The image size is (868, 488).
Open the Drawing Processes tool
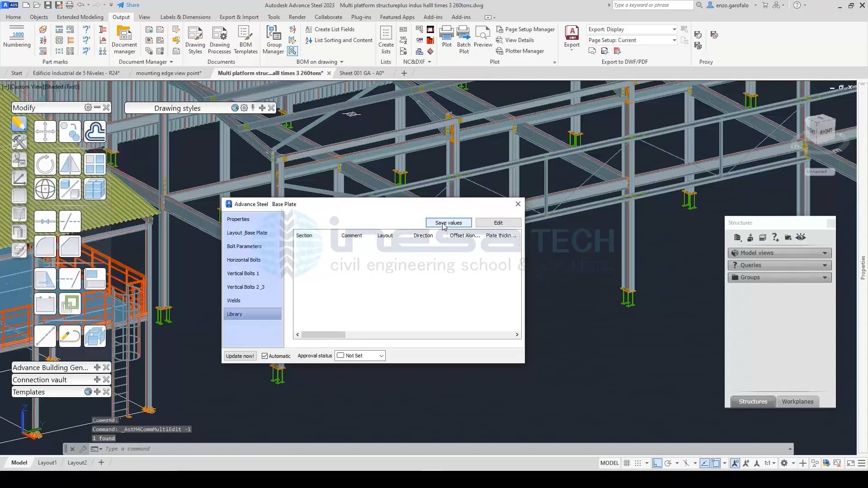tap(219, 40)
